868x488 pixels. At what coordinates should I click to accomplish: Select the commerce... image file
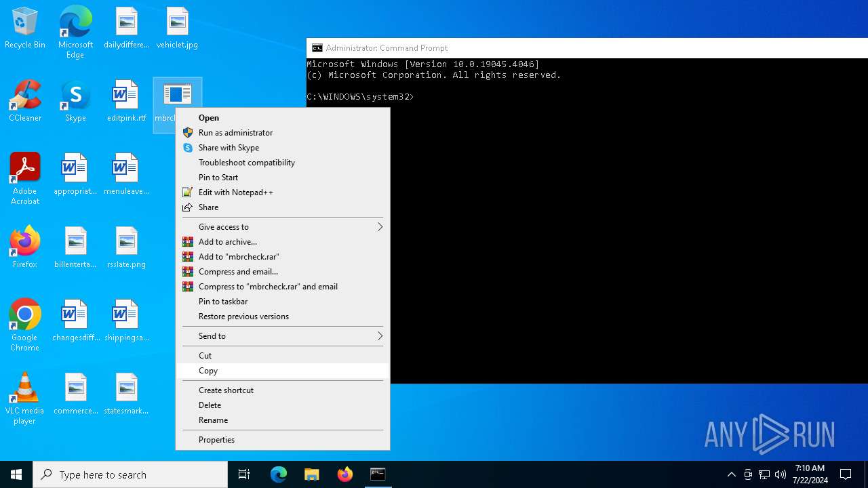pos(75,394)
